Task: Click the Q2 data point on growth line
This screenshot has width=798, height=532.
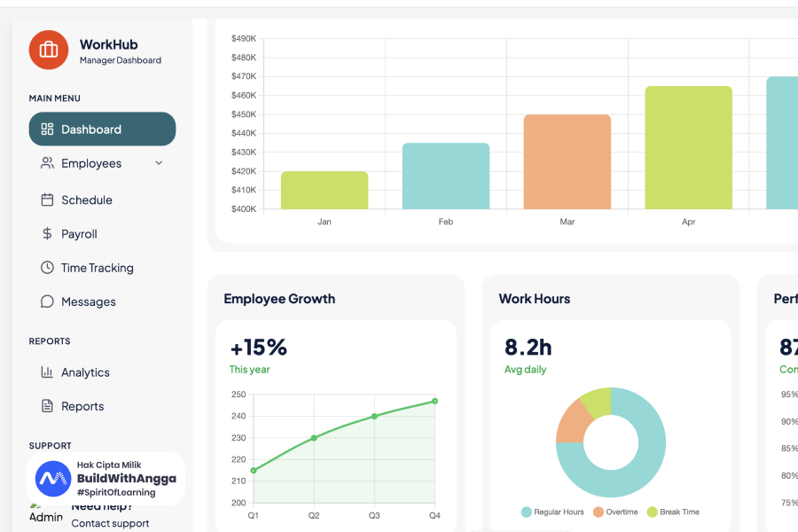Action: pos(314,438)
